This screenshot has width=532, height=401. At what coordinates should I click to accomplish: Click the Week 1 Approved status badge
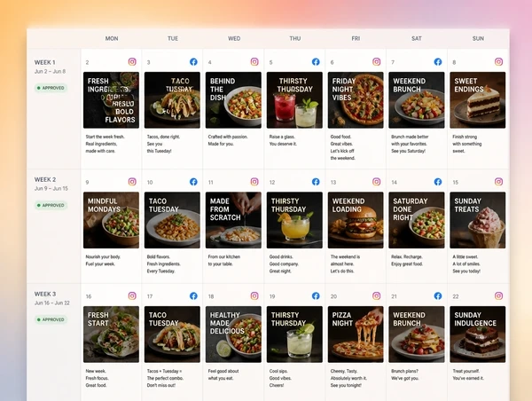(51, 88)
